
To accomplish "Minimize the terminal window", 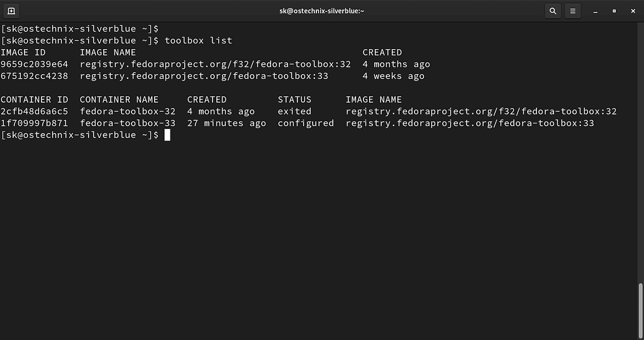I will click(595, 11).
